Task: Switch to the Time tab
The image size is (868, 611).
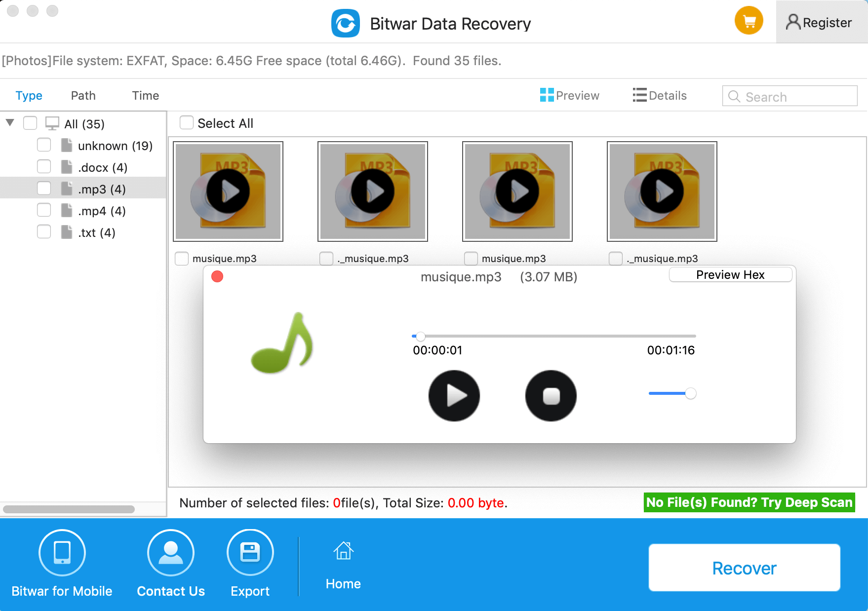Action: click(x=146, y=95)
